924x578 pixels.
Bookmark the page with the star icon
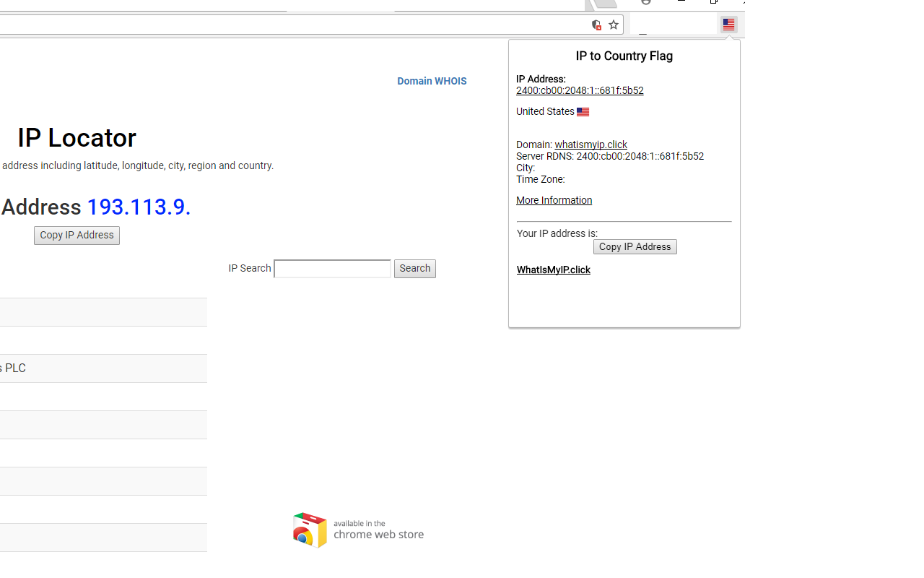613,24
